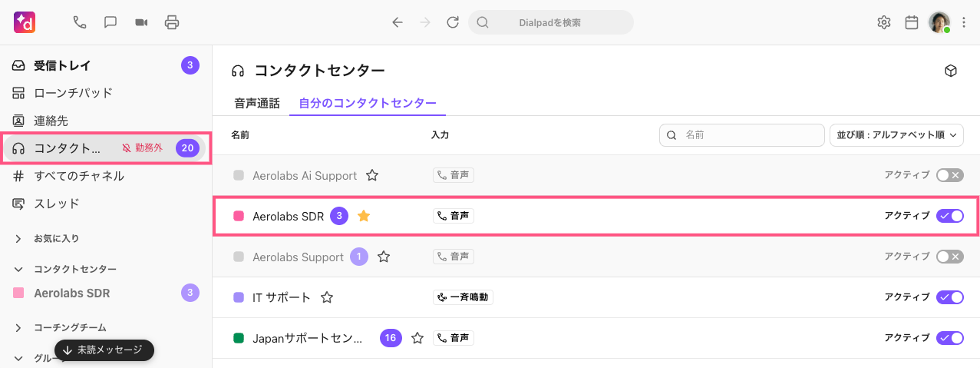Open the calendar icon
The height and width of the screenshot is (368, 980).
pos(912,22)
